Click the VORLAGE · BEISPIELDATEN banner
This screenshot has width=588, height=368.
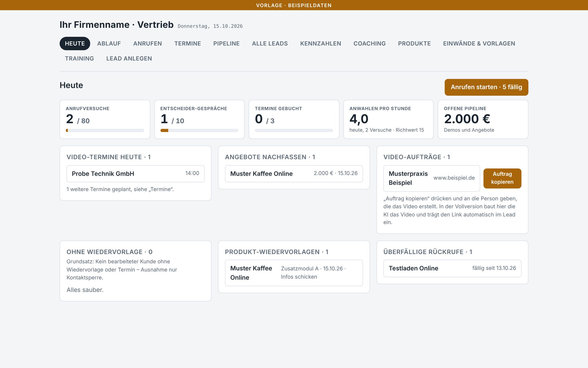coord(294,5)
